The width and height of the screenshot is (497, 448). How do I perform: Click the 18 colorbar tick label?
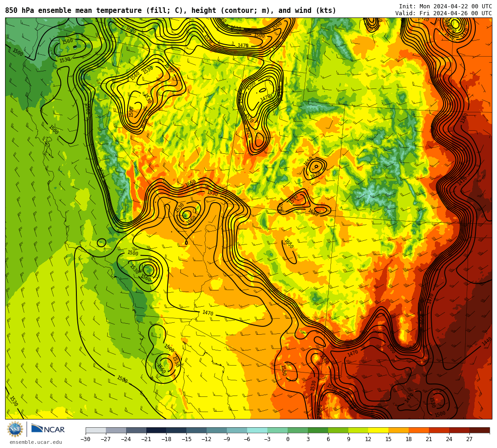tap(409, 439)
